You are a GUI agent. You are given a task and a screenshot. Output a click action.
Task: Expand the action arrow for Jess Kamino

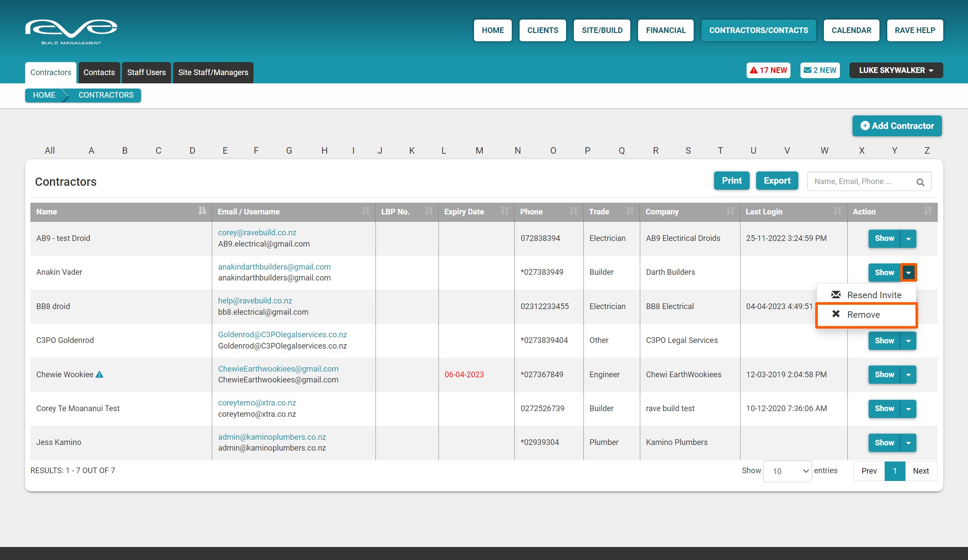pyautogui.click(x=908, y=443)
